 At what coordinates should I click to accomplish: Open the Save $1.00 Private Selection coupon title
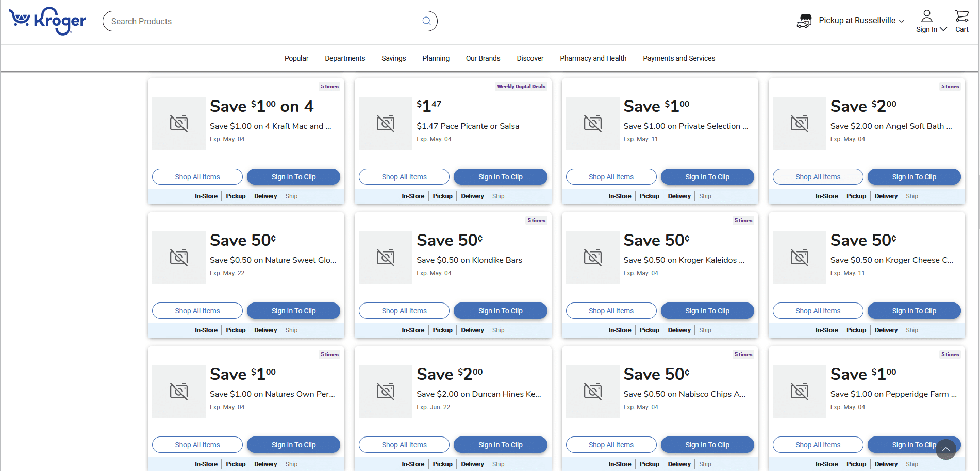pos(656,106)
